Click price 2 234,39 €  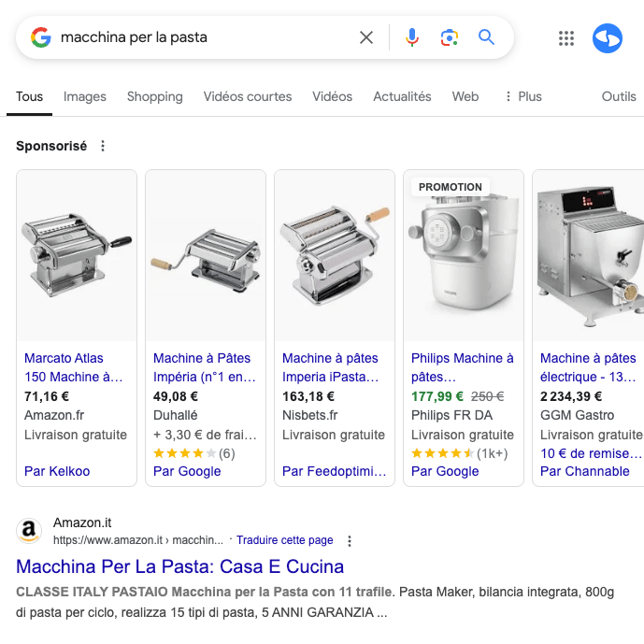click(571, 396)
